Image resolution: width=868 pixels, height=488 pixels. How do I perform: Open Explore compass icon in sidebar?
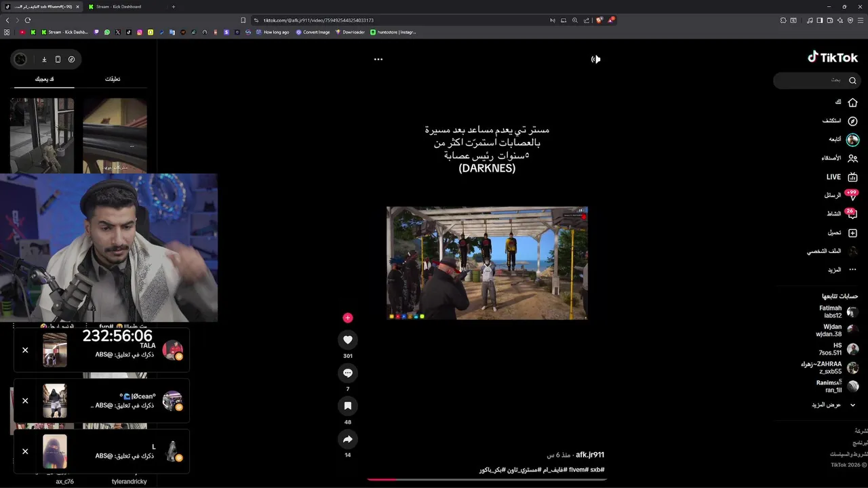click(x=852, y=121)
